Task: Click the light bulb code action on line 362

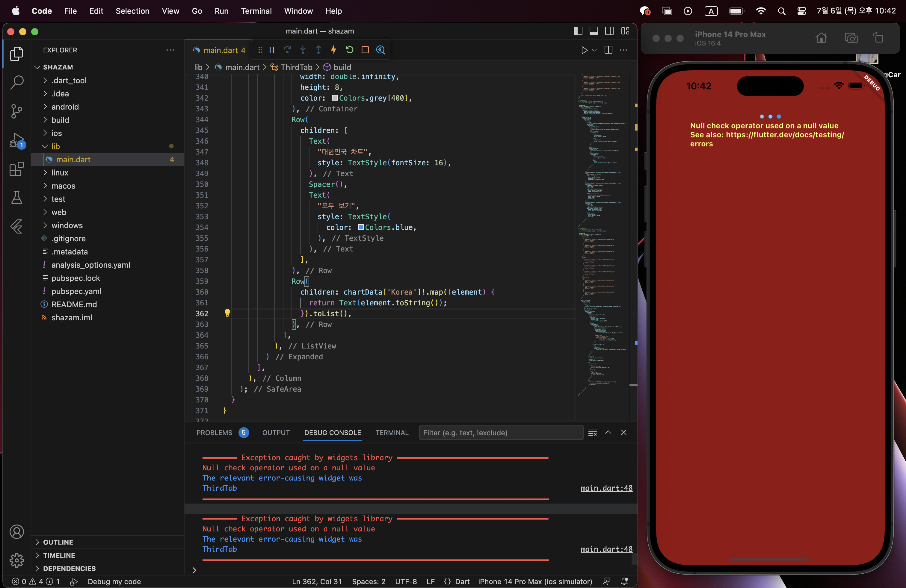Action: 227,313
